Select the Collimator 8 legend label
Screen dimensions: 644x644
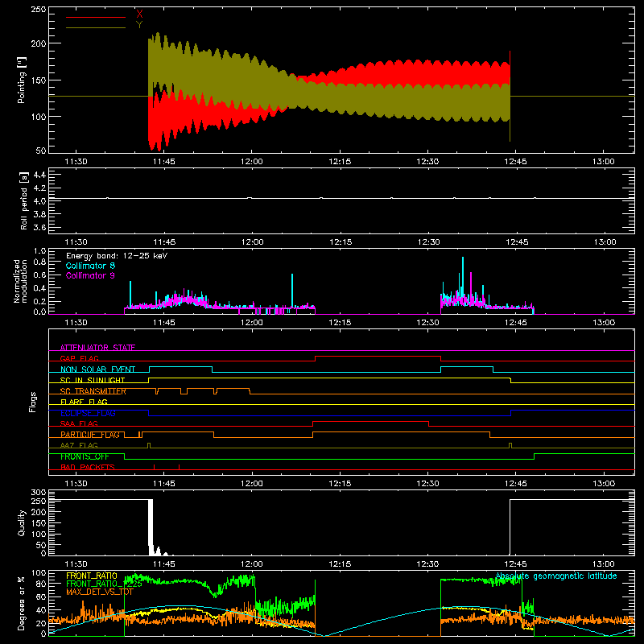(90, 266)
